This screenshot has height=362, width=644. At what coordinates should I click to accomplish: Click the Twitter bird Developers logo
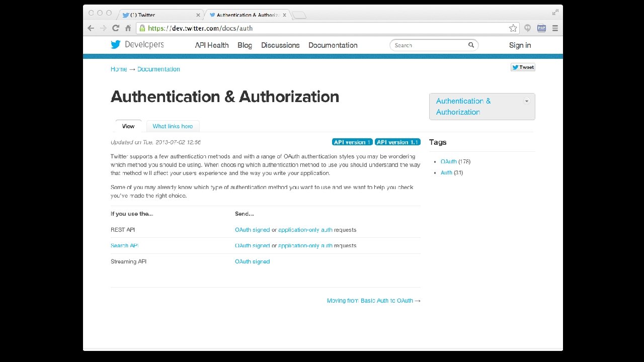click(137, 45)
